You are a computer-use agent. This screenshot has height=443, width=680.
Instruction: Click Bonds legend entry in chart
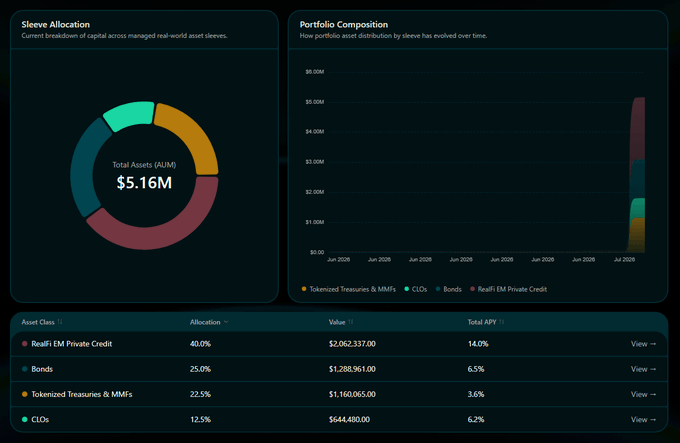[448, 289]
